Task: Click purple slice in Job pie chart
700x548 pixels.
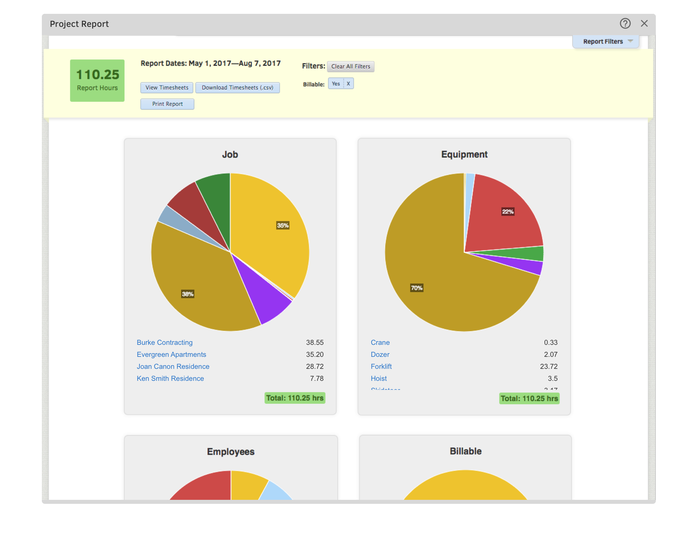Action: [266, 296]
